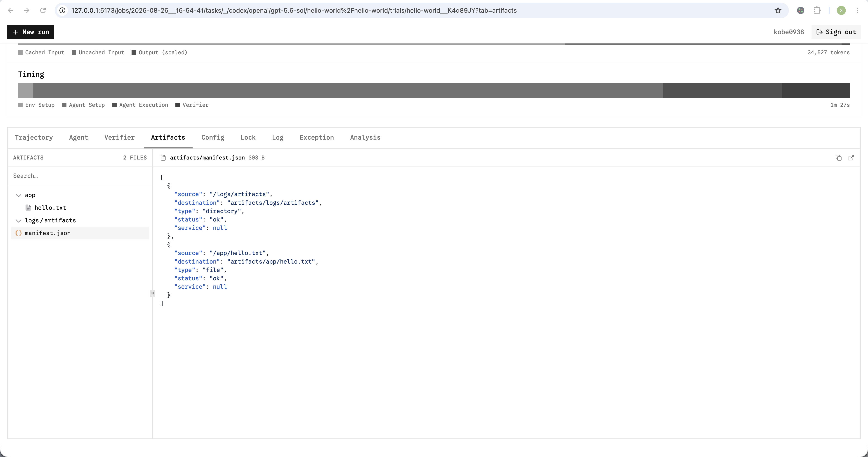Open the Analysis tab

(x=365, y=138)
